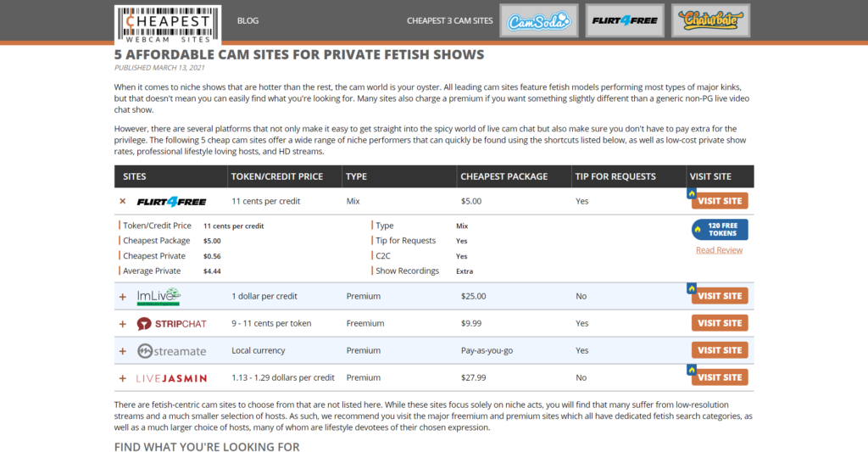Open the Chaturbate logo in header
Viewport: 868px width, 452px height.
[710, 21]
